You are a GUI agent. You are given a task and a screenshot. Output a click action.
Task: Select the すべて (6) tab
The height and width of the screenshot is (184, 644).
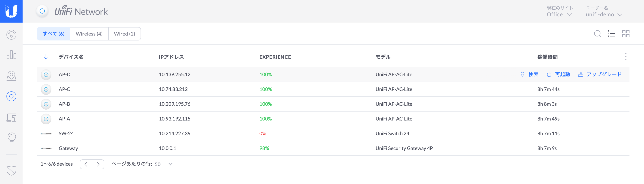click(53, 34)
